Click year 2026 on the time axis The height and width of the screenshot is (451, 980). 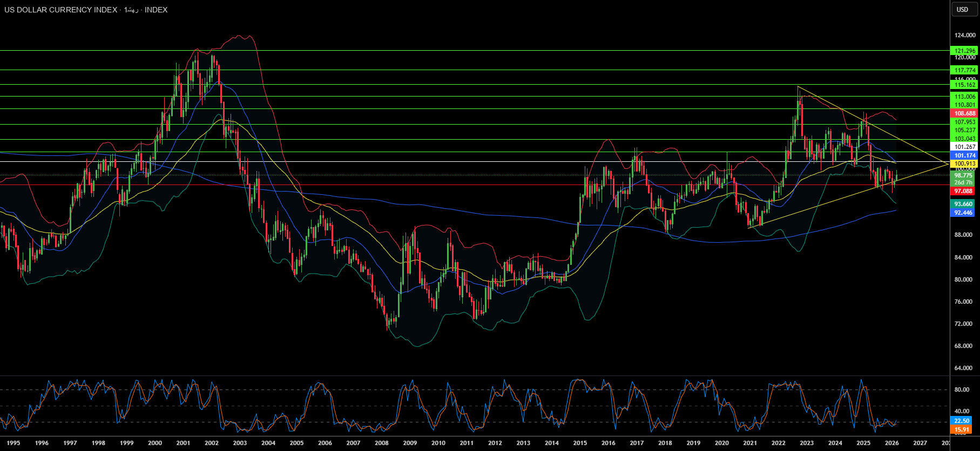point(891,443)
